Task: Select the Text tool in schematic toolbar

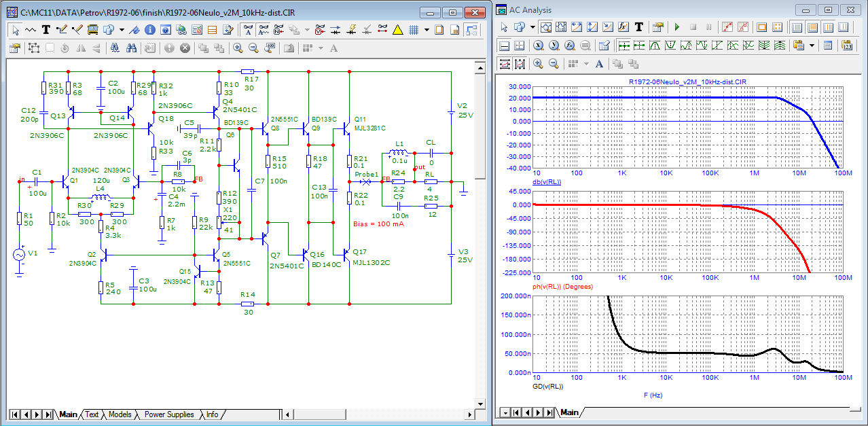Action: click(46, 30)
